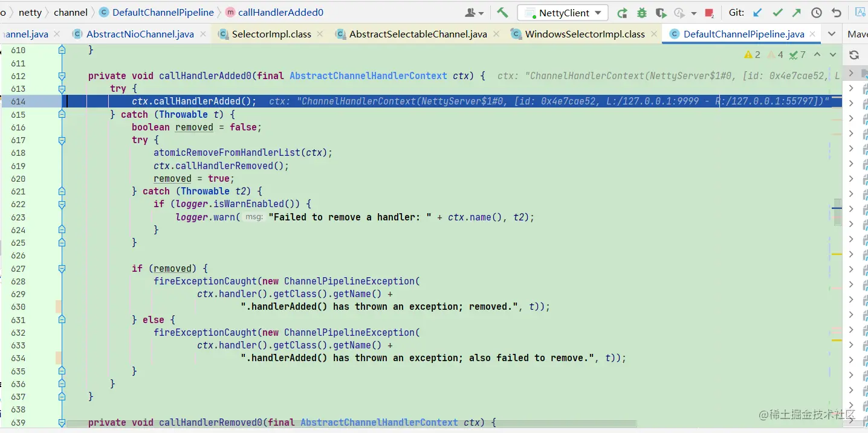Show the hidden editor tabs list chevron

tap(832, 34)
